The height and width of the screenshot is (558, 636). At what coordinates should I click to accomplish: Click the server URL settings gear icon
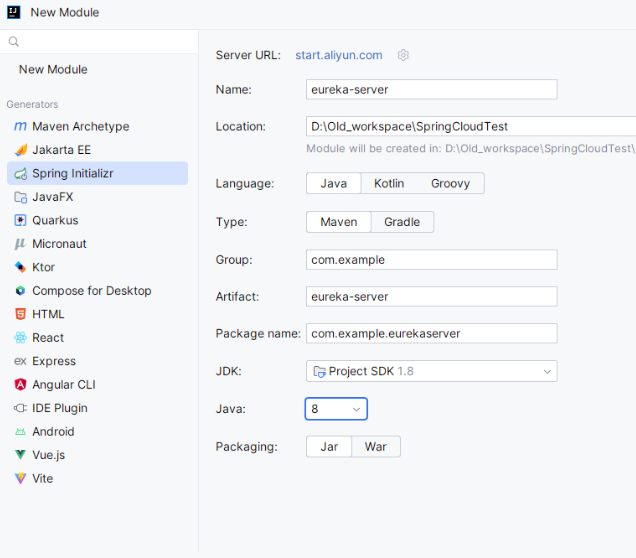(404, 55)
